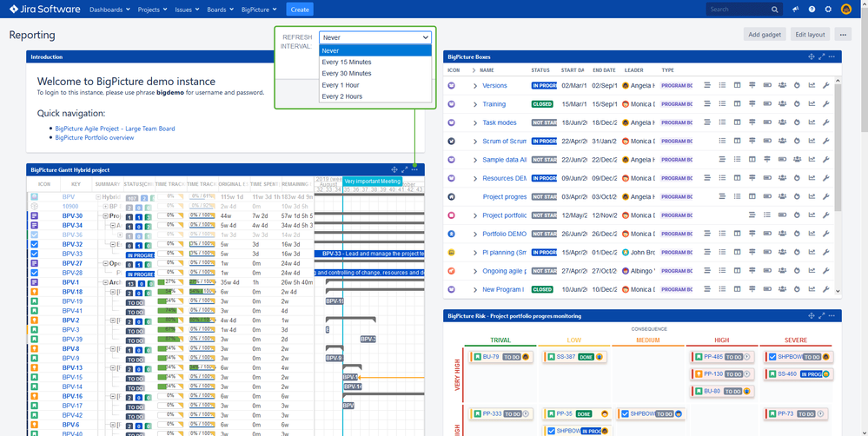Open Scope list icon in Training row

click(x=722, y=104)
